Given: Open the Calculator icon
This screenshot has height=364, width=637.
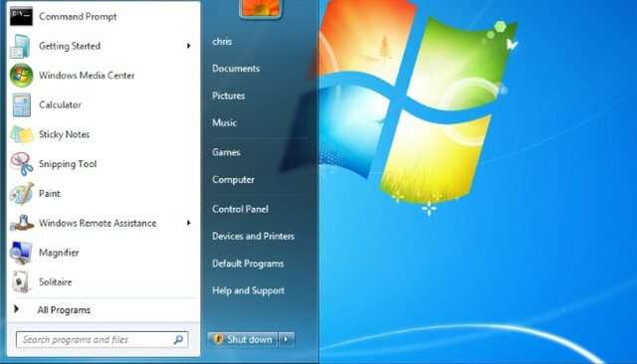Looking at the screenshot, I should (x=21, y=105).
